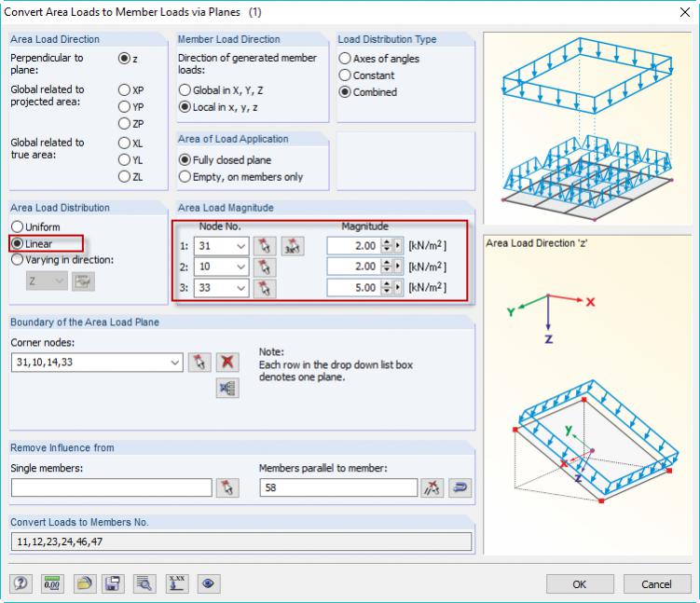700x603 pixels.
Task: Choose Fully closed plane option
Action: (185, 159)
